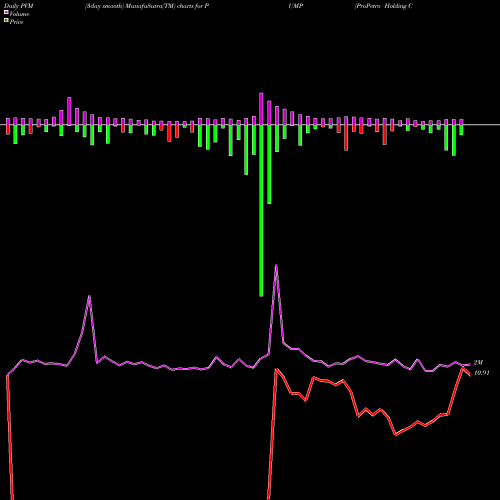Click the 'UMP' ticker text
The width and height of the screenshot is (500, 500).
296,6
